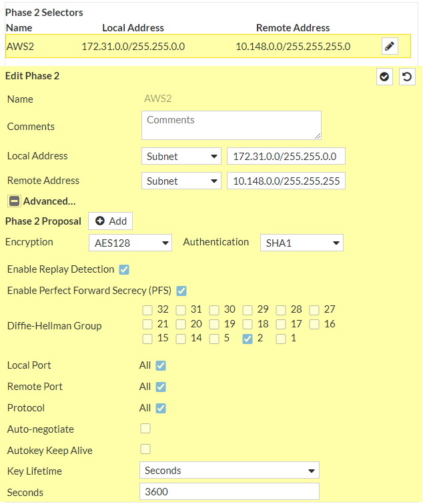Toggle Enable Perfect Forward Secrecy checkbox
Viewport: 423px width, 504px height.
coord(181,291)
